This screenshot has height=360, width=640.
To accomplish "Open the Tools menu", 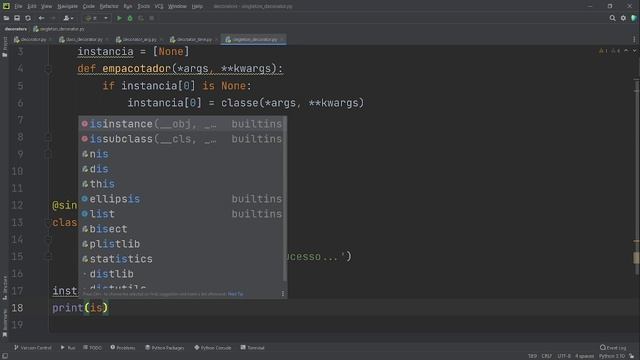I will 143,6.
